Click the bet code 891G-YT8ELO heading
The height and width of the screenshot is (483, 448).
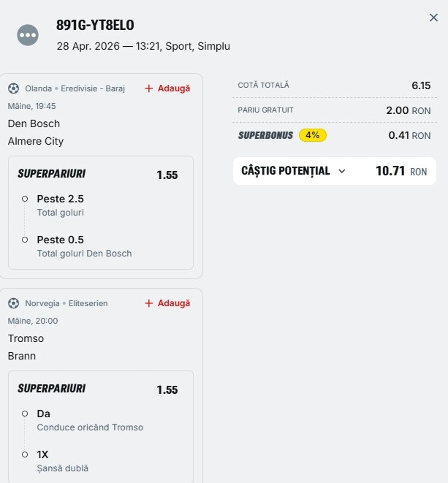95,26
